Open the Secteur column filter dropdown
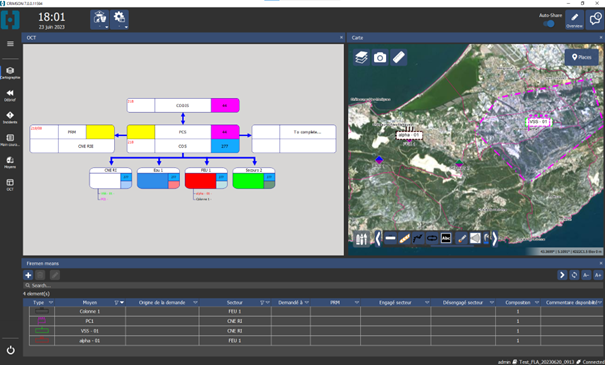Screen dimensions: 605x365 pyautogui.click(x=268, y=302)
